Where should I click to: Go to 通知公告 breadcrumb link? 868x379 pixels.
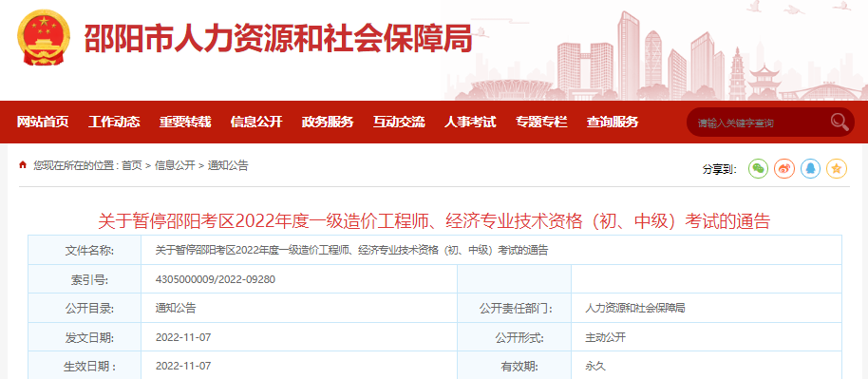(x=228, y=165)
